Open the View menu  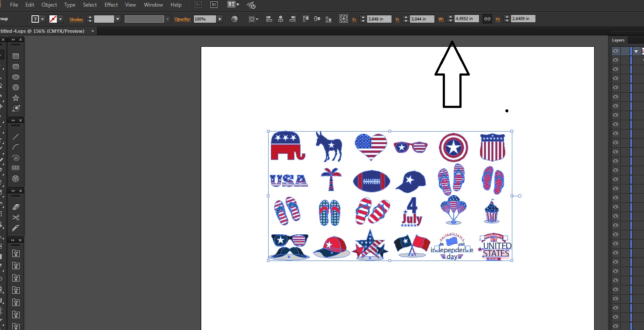[130, 5]
